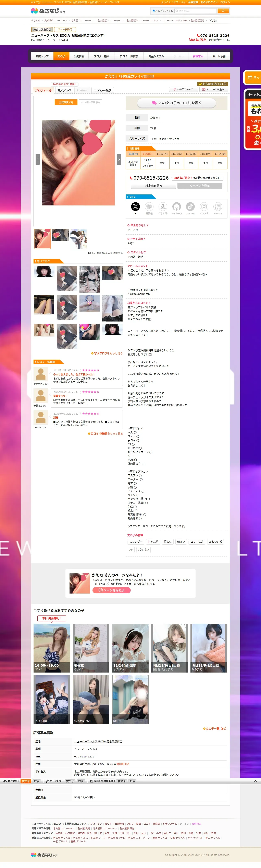Open the 女性求人 navigation tab
Image resolution: width=261 pixels, height=868 pixels.
[x=198, y=56]
